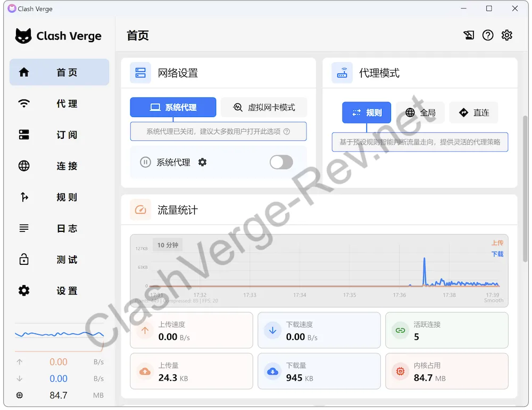Click the sidebar download speed 0.00 value
Screen dimensions: 532x410
pyautogui.click(x=59, y=379)
